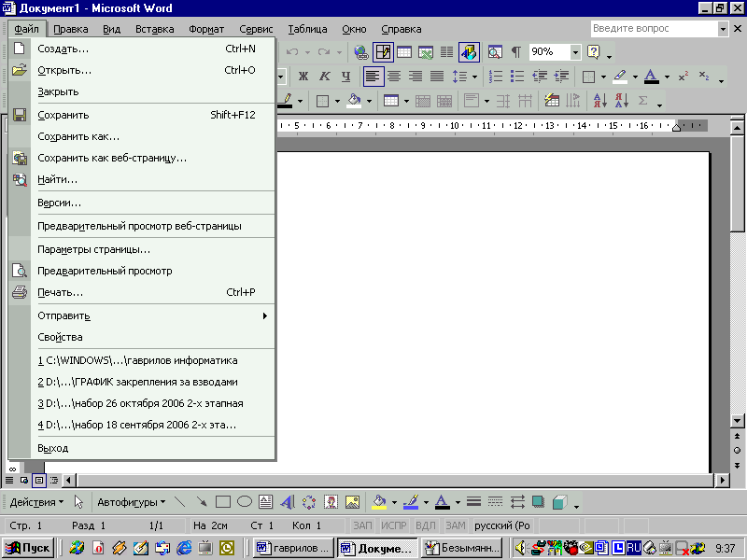Click font color A in drawing toolbar
Viewport: 747px width, 560px height.
[x=442, y=502]
